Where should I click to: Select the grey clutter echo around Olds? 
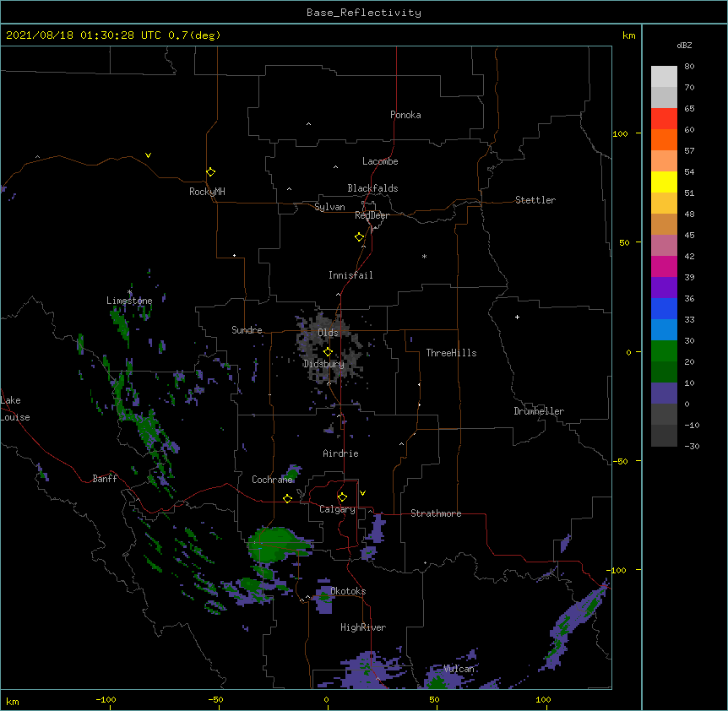click(329, 348)
